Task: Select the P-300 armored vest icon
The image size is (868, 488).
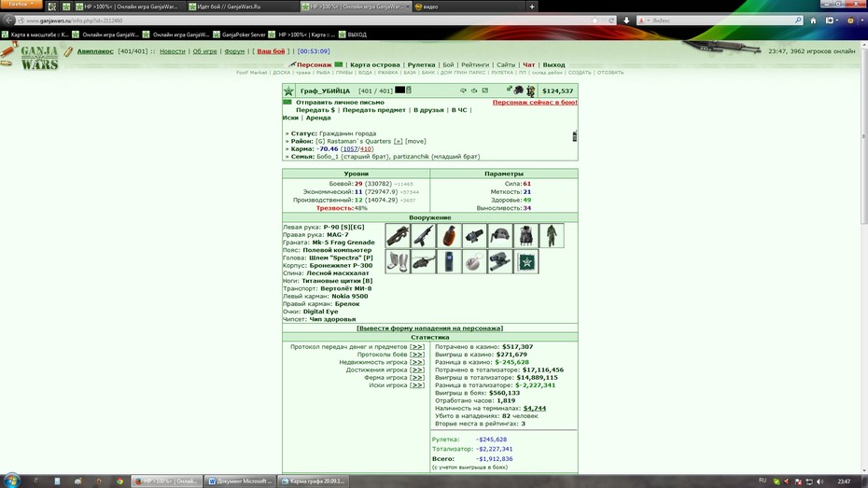Action: click(525, 236)
